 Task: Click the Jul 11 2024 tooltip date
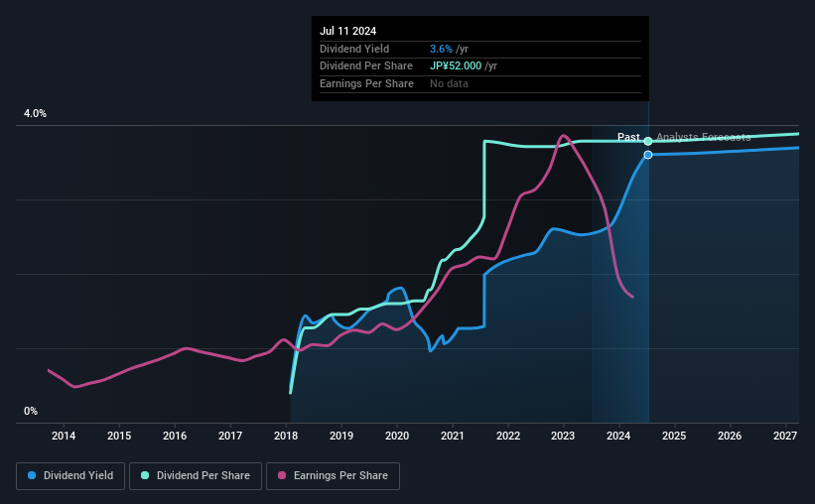347,31
